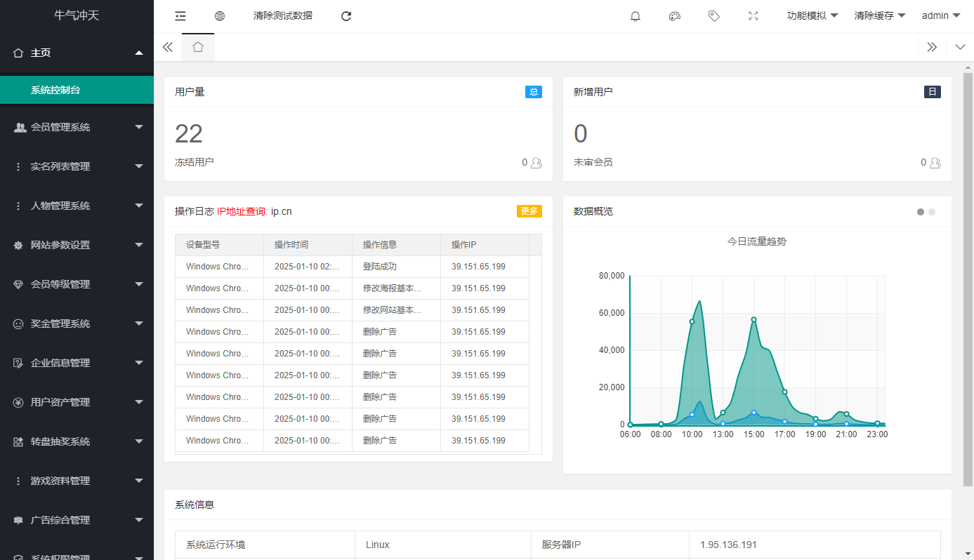Click the refresh icon in top bar
Screen dimensions: 974x560
click(x=346, y=16)
